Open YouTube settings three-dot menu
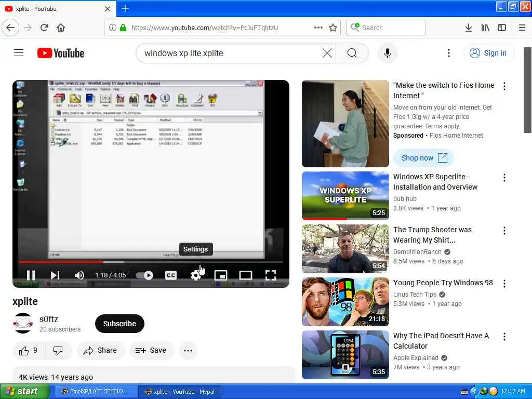 [449, 53]
